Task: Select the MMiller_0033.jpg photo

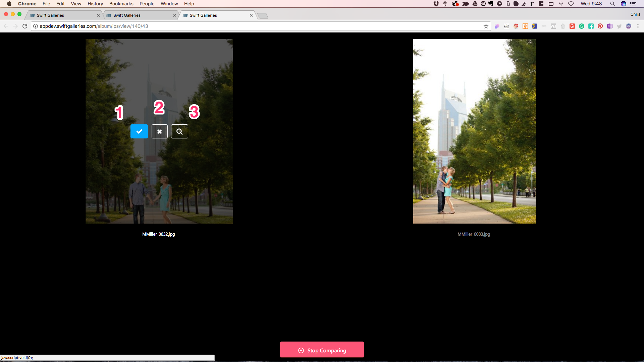Action: 474,131
